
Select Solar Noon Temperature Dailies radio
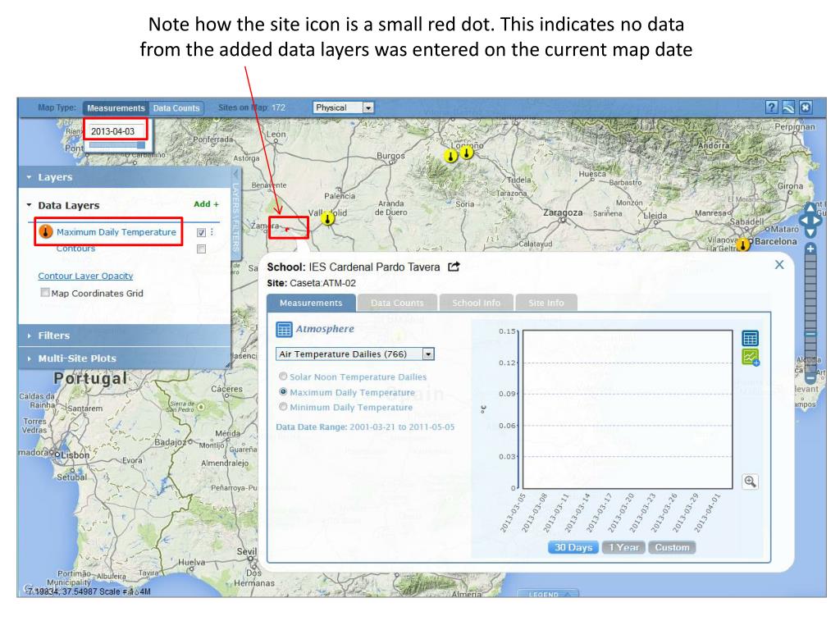283,377
